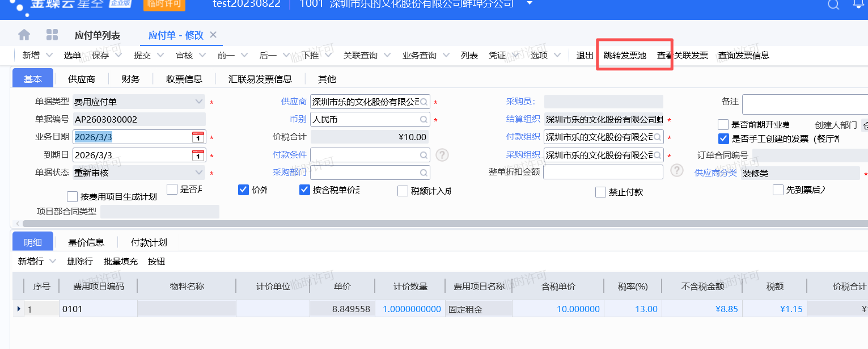Uncheck 是否手工创建的发票 checkbox
The height and width of the screenshot is (349, 868).
pyautogui.click(x=723, y=138)
